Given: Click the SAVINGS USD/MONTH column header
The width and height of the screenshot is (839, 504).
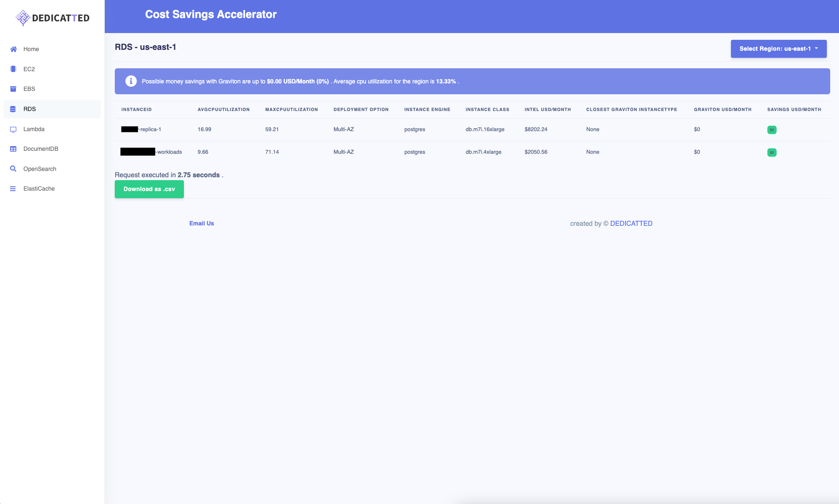Looking at the screenshot, I should pos(794,109).
